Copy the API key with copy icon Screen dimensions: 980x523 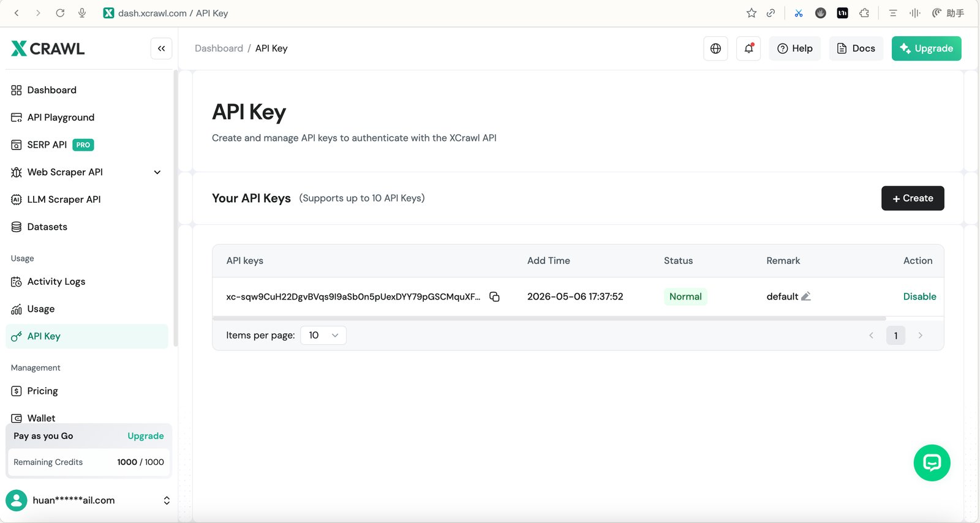pos(494,296)
